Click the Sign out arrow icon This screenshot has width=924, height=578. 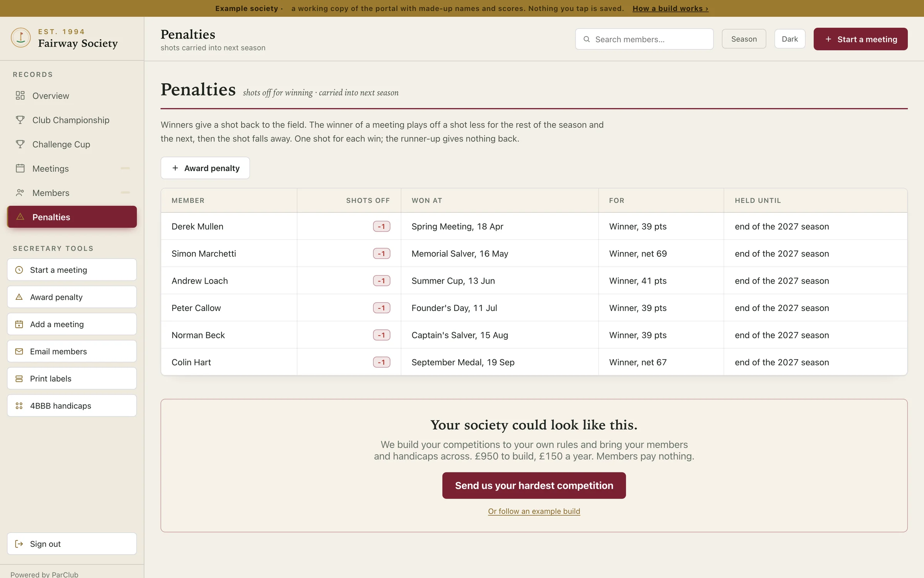19,544
